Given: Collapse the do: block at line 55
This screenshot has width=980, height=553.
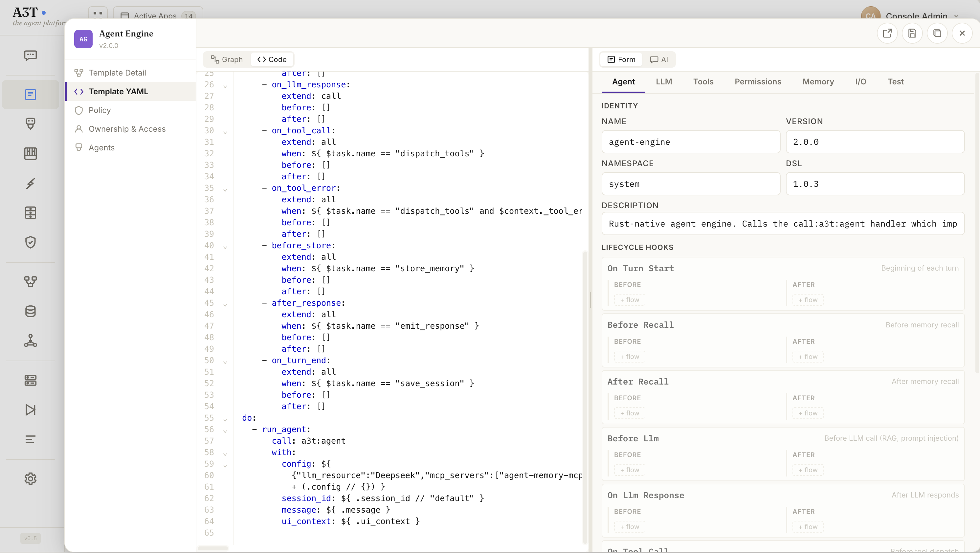Looking at the screenshot, I should [225, 419].
